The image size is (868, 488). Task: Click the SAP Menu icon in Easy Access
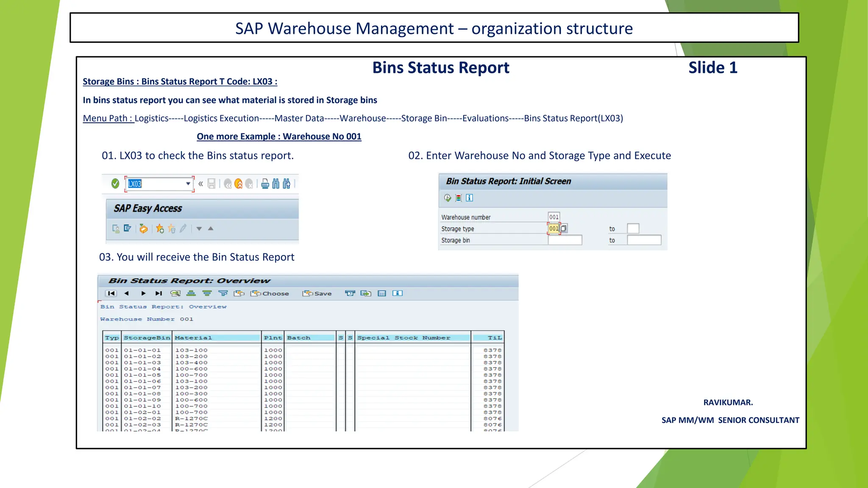click(127, 229)
